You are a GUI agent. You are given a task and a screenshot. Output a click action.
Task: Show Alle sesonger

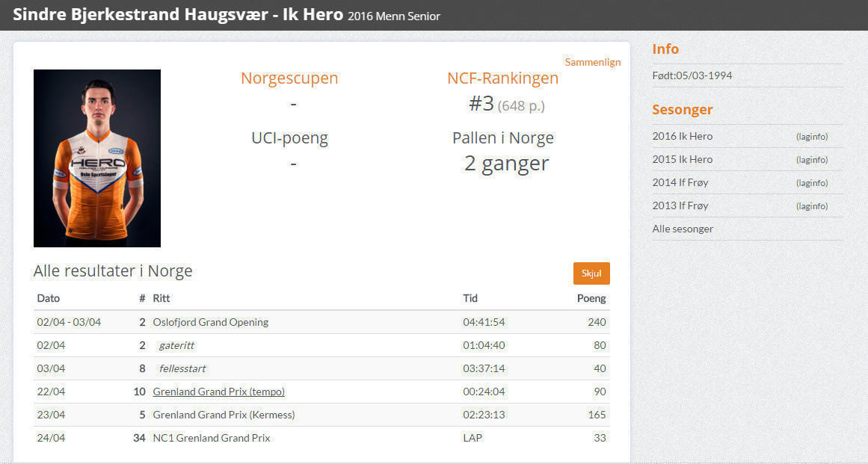tap(683, 229)
